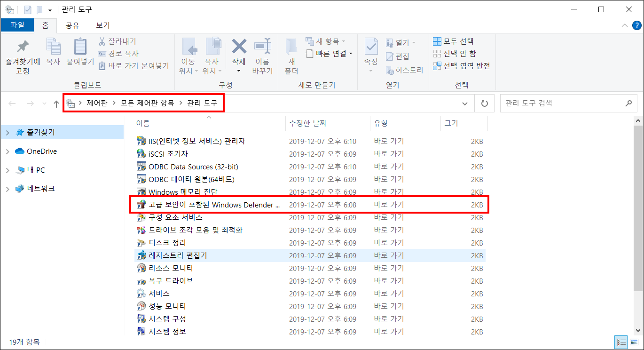Click 편집 in the 열기 group

point(398,56)
